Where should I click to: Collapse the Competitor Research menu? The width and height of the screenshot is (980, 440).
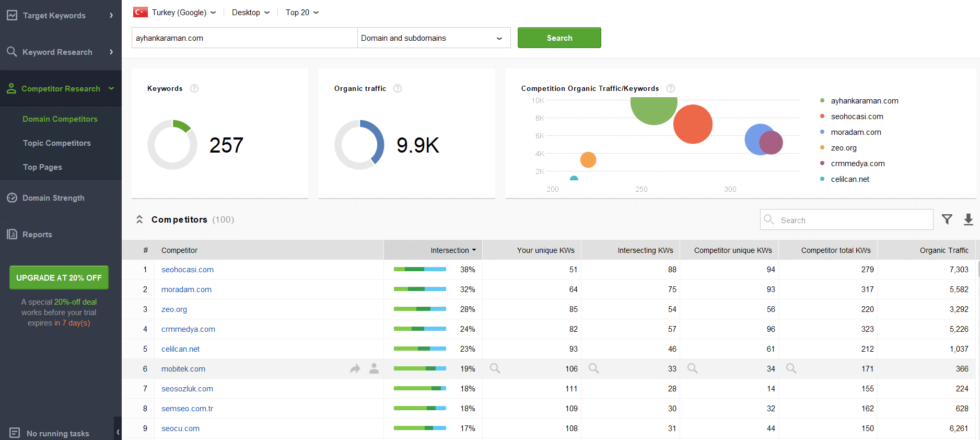[x=111, y=88]
